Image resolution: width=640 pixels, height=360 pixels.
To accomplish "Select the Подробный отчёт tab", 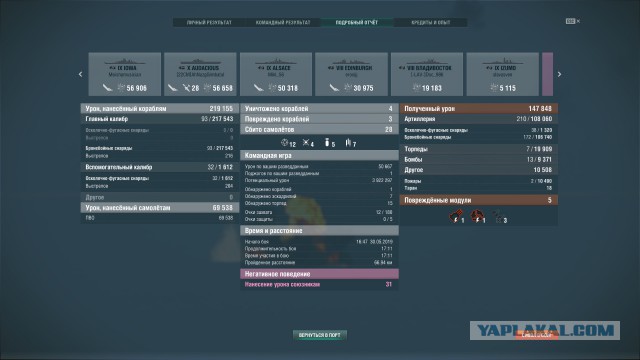I will coord(357,22).
